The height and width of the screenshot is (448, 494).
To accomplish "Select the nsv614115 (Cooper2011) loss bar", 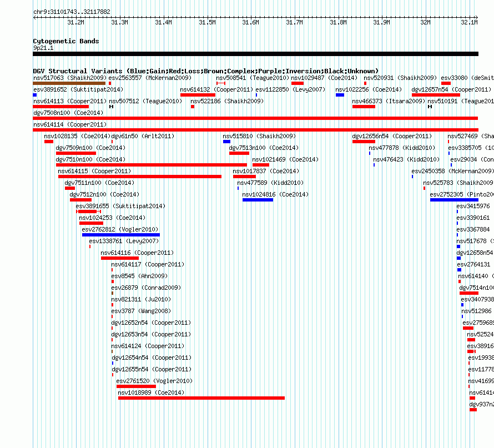I will tap(140, 177).
